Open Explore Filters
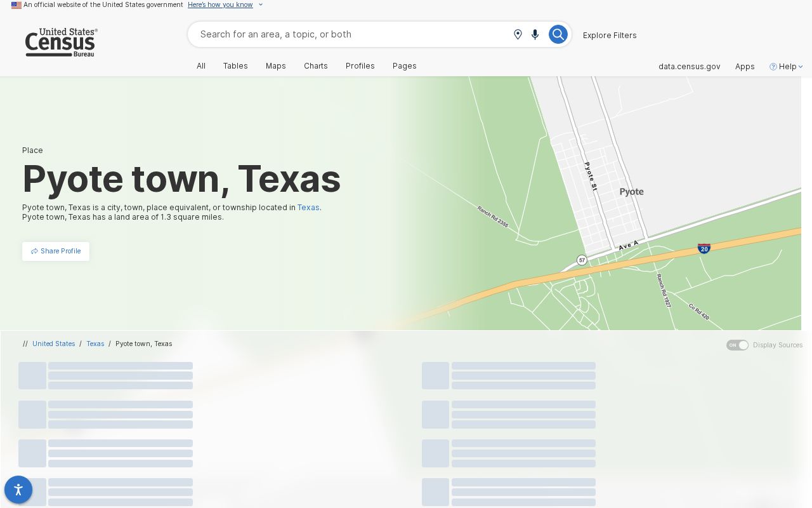This screenshot has width=812, height=508. point(610,36)
